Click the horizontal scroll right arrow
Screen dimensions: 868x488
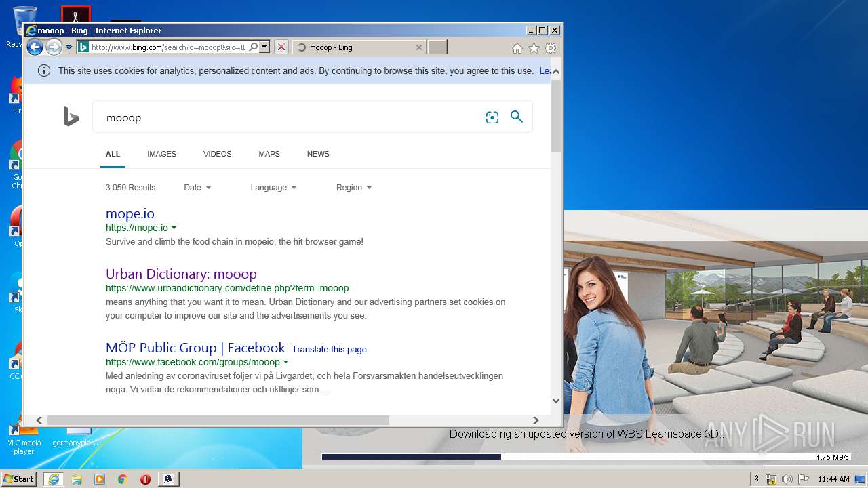(536, 420)
